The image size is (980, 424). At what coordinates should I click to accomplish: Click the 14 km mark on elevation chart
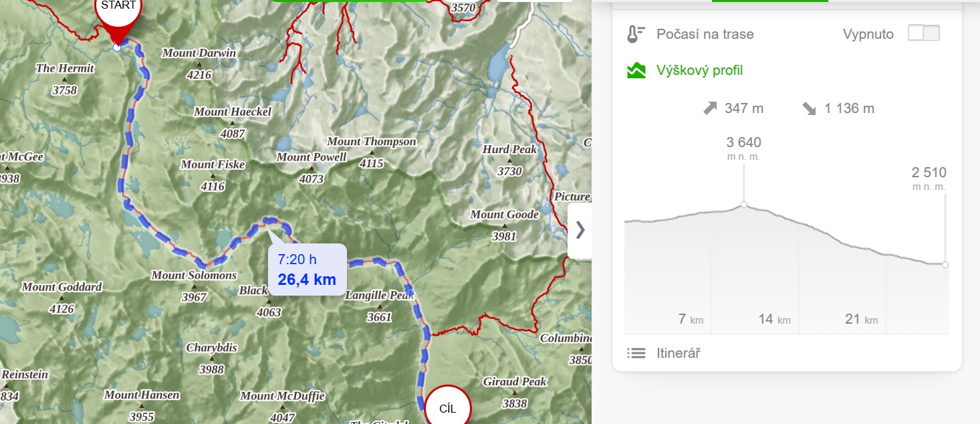(x=773, y=320)
